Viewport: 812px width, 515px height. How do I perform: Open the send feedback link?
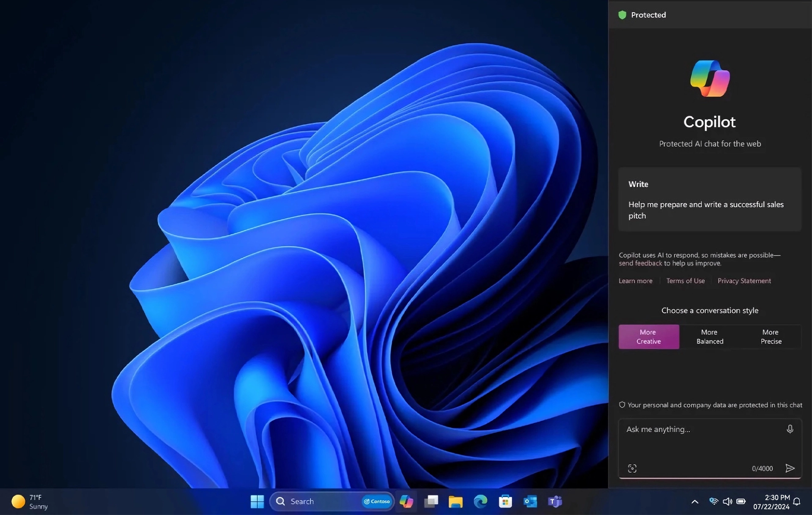coord(640,263)
